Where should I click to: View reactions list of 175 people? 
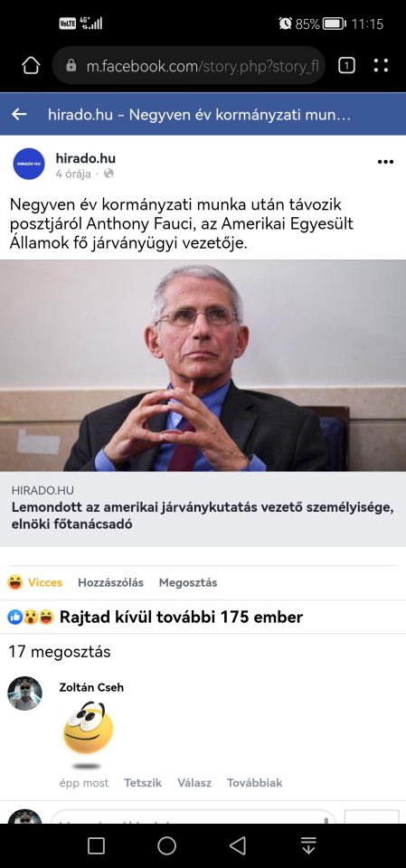(156, 617)
